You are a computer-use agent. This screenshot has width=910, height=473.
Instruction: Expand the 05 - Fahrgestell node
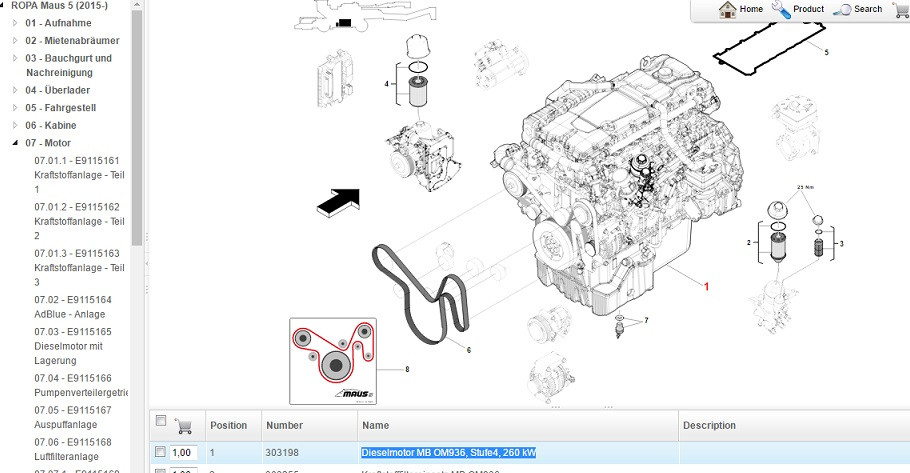15,107
